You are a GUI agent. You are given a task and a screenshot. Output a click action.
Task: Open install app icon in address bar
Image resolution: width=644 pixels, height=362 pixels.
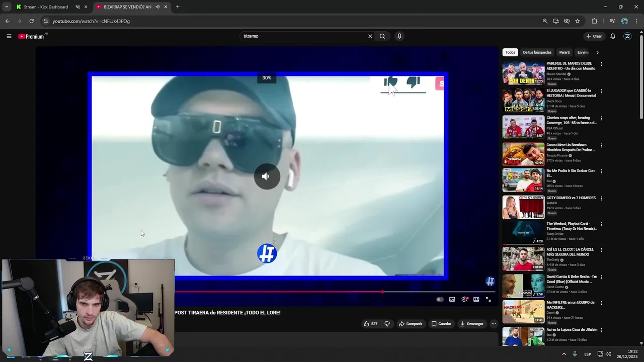[x=556, y=21]
